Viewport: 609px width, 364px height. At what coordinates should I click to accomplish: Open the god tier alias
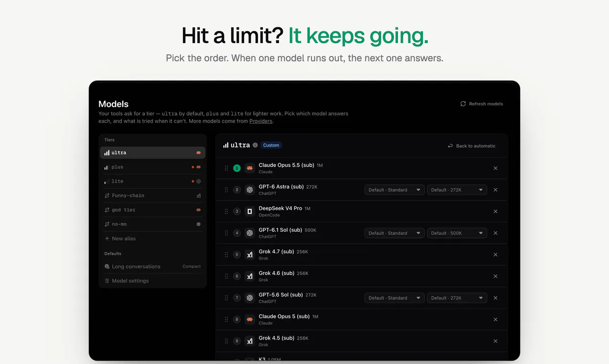tap(152, 210)
